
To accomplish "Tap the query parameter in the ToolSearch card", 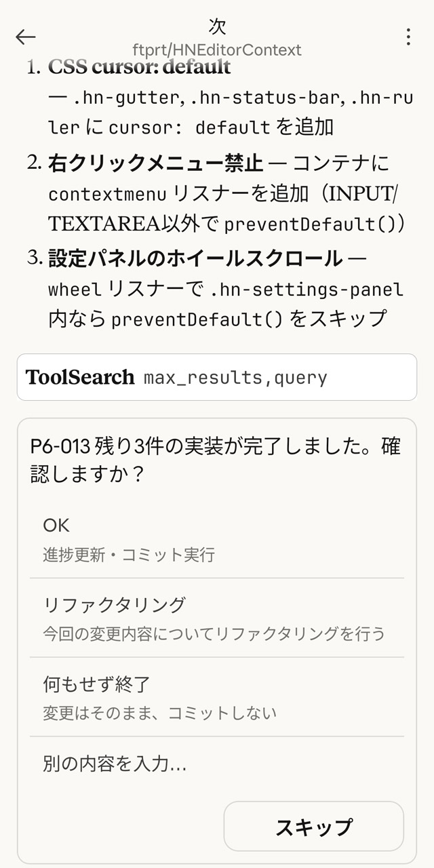I will click(x=300, y=377).
